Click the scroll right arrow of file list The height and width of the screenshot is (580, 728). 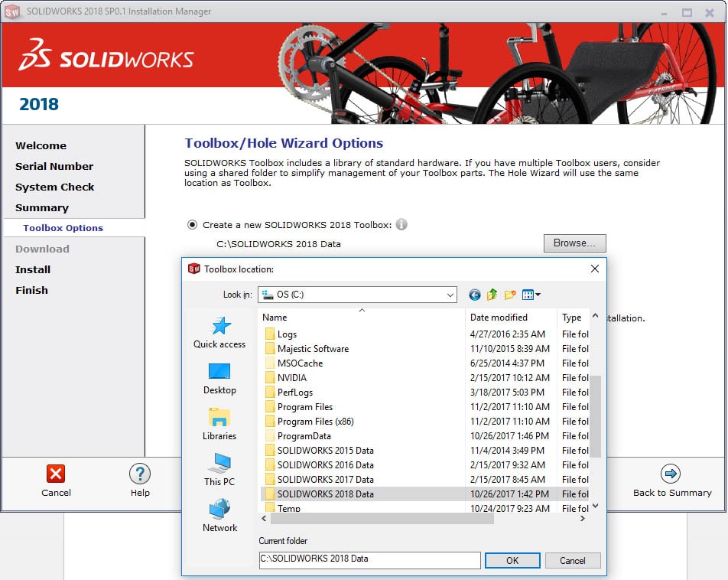pyautogui.click(x=583, y=519)
